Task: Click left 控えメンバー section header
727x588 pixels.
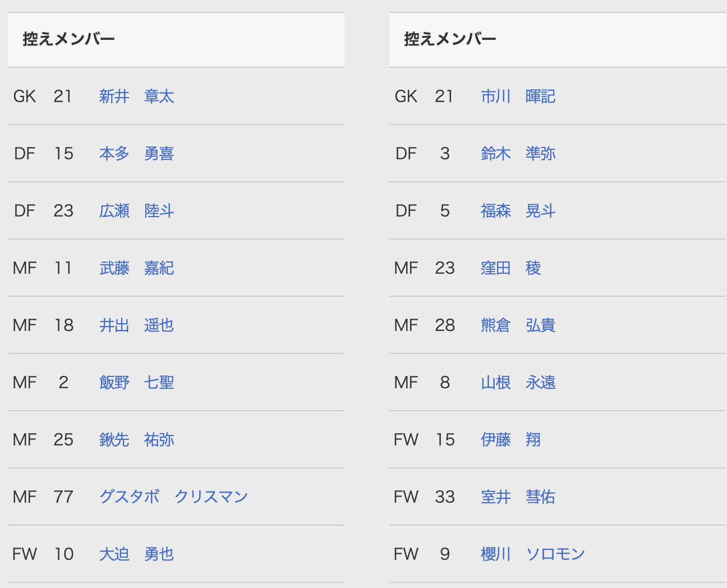Action: click(x=68, y=39)
